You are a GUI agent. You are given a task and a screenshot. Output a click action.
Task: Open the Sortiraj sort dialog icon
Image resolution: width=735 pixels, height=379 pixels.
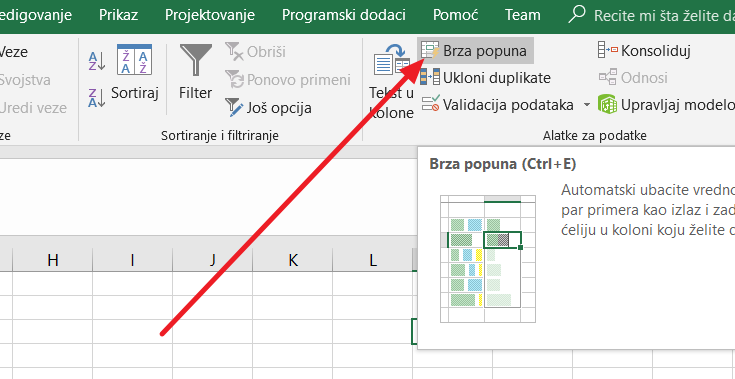135,59
